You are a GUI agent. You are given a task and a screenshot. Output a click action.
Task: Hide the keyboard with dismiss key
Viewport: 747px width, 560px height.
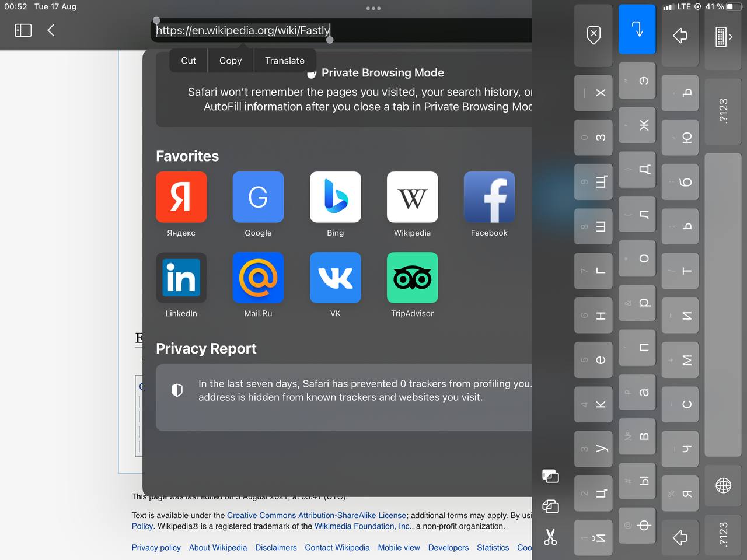[724, 37]
